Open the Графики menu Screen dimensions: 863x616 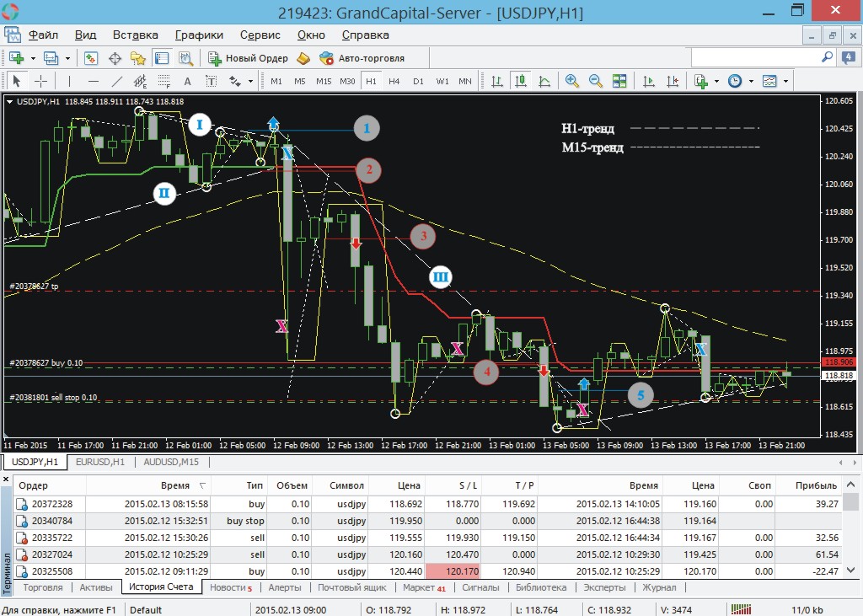coord(199,35)
